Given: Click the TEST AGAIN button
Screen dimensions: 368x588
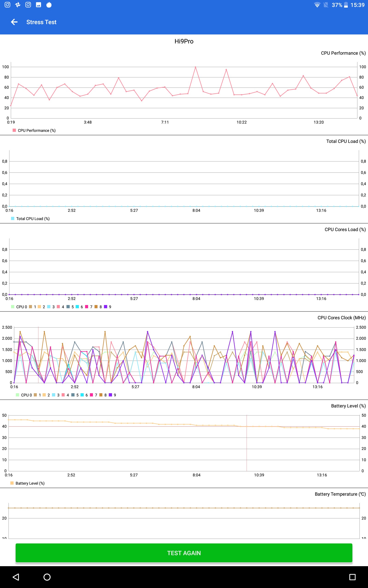Looking at the screenshot, I should coord(184,553).
